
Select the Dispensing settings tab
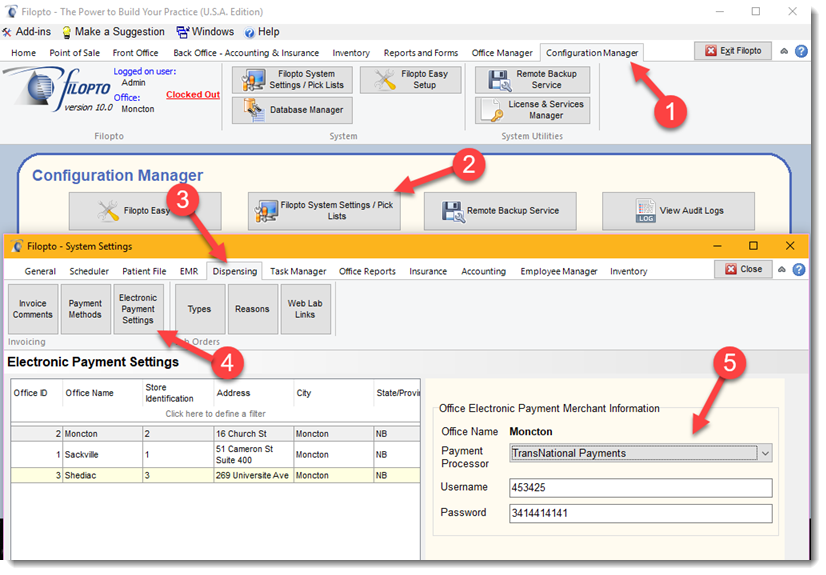pyautogui.click(x=234, y=272)
